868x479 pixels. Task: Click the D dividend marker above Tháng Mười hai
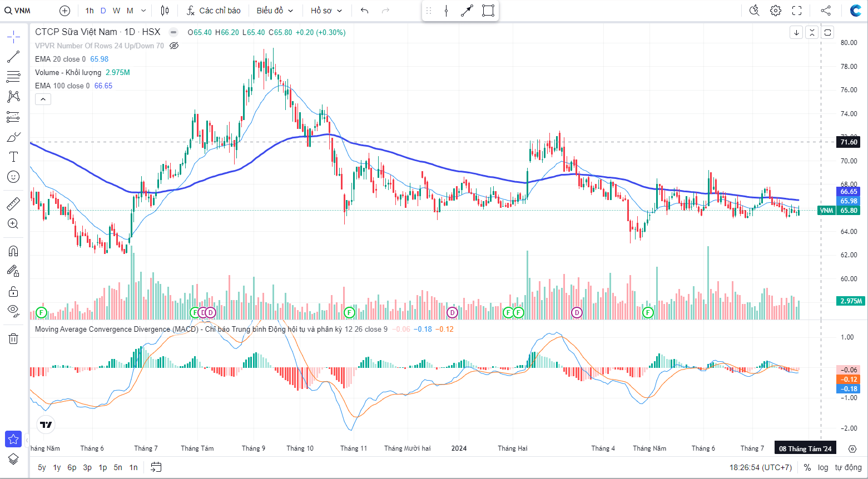453,312
